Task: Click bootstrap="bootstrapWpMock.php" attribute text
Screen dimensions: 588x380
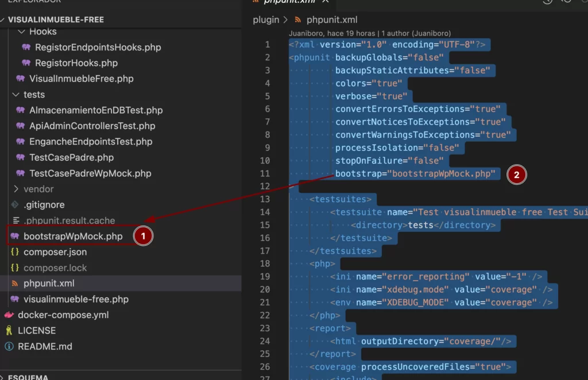Action: 415,173
